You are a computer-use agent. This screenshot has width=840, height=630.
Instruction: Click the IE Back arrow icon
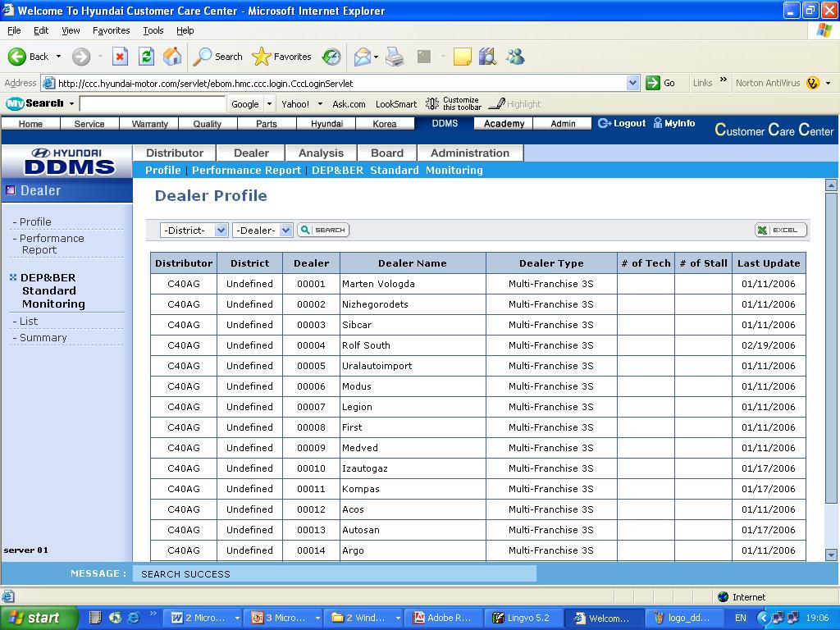coord(17,57)
